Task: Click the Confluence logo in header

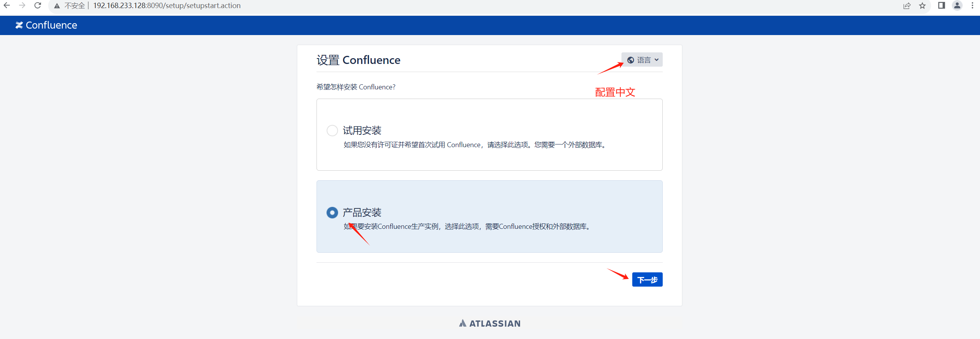Action: tap(46, 25)
